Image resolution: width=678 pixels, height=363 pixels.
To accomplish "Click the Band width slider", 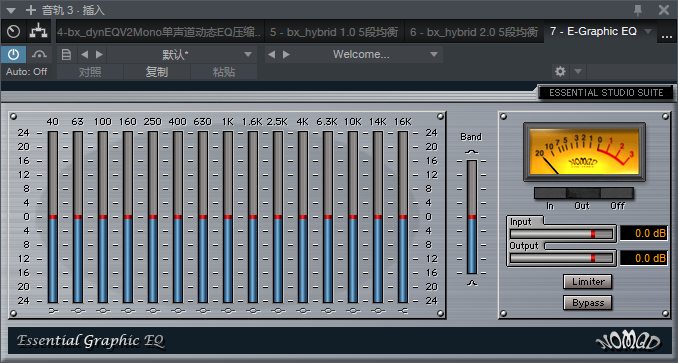I will point(472,217).
